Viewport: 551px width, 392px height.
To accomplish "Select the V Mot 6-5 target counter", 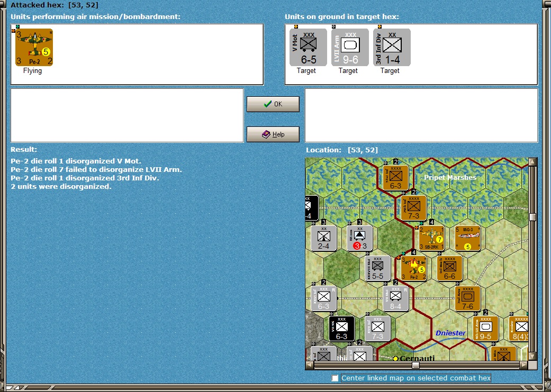I will tap(308, 48).
